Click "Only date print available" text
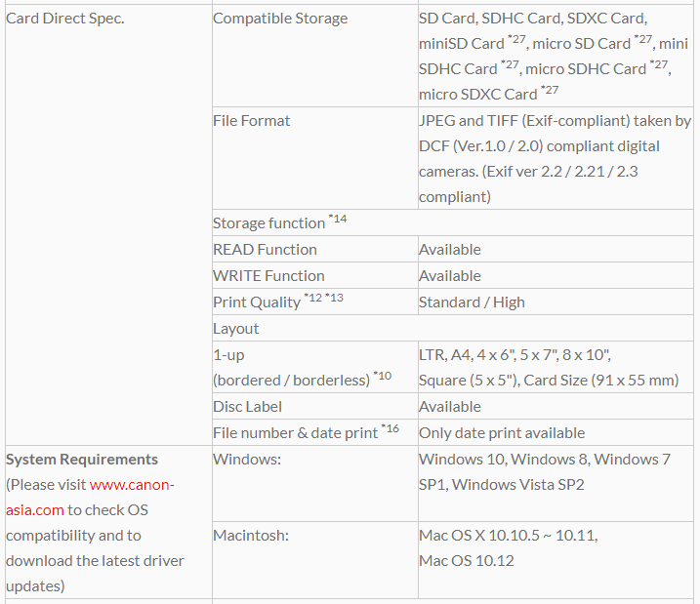Viewport: 700px width, 604px height. [x=502, y=433]
